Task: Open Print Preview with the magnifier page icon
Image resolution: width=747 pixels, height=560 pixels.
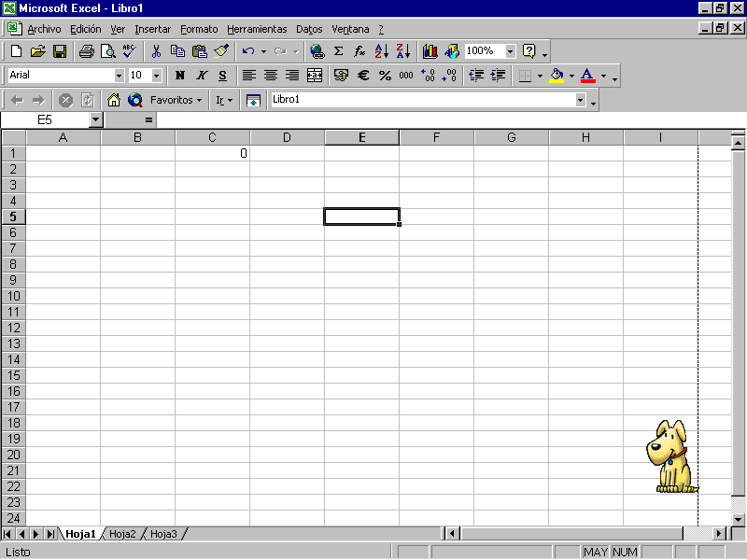Action: [x=108, y=51]
